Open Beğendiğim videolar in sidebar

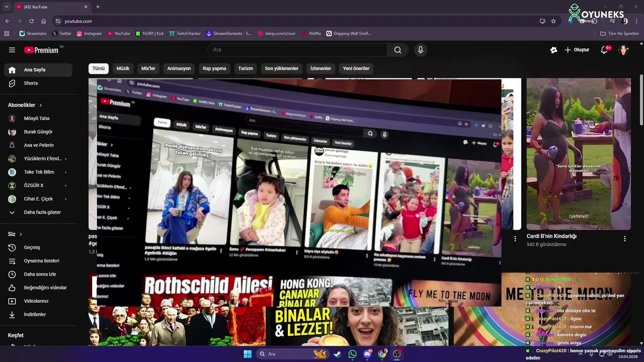(38, 288)
